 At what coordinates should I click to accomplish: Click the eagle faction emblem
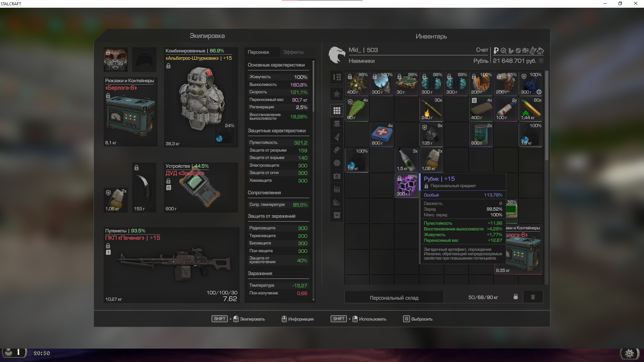337,55
